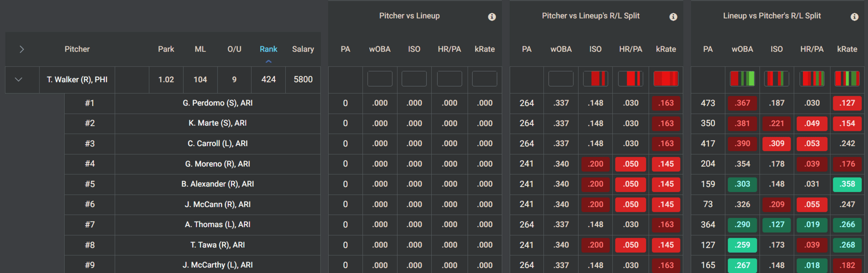Screen dimensions: 868x273
Task: Click the Pitcher column header
Action: 77,49
